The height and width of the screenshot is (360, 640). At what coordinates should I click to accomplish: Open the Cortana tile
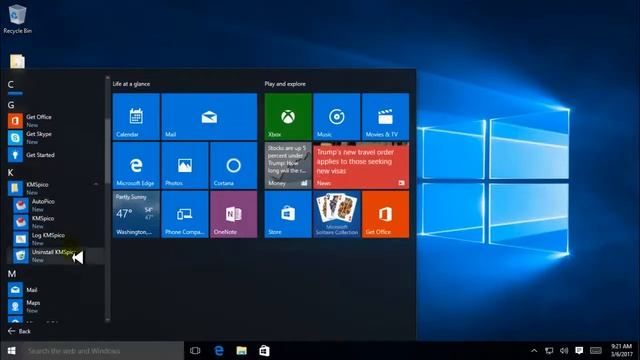[x=233, y=165]
